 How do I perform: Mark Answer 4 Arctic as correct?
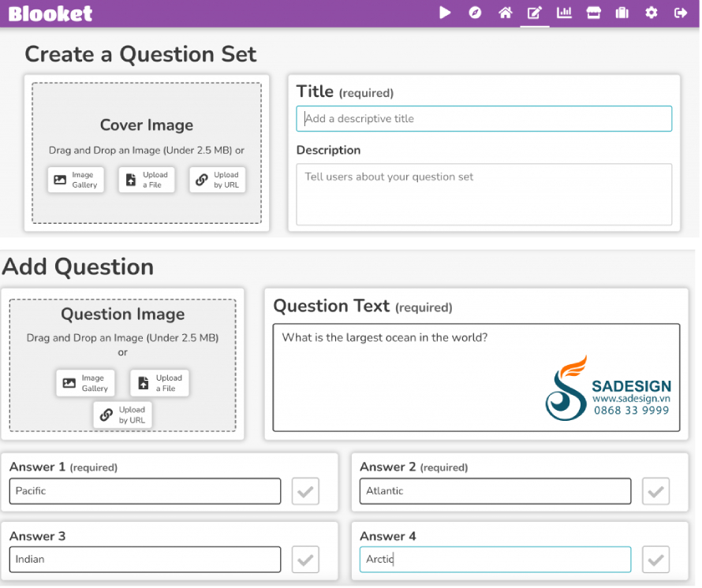[x=656, y=560]
